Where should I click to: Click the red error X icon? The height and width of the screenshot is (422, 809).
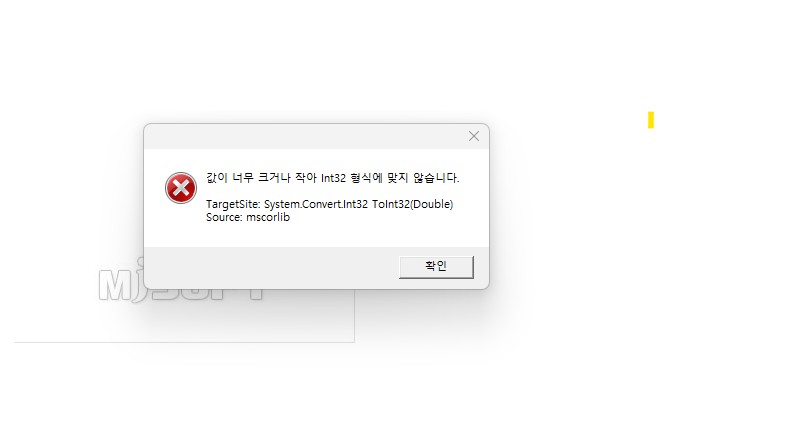click(x=181, y=188)
